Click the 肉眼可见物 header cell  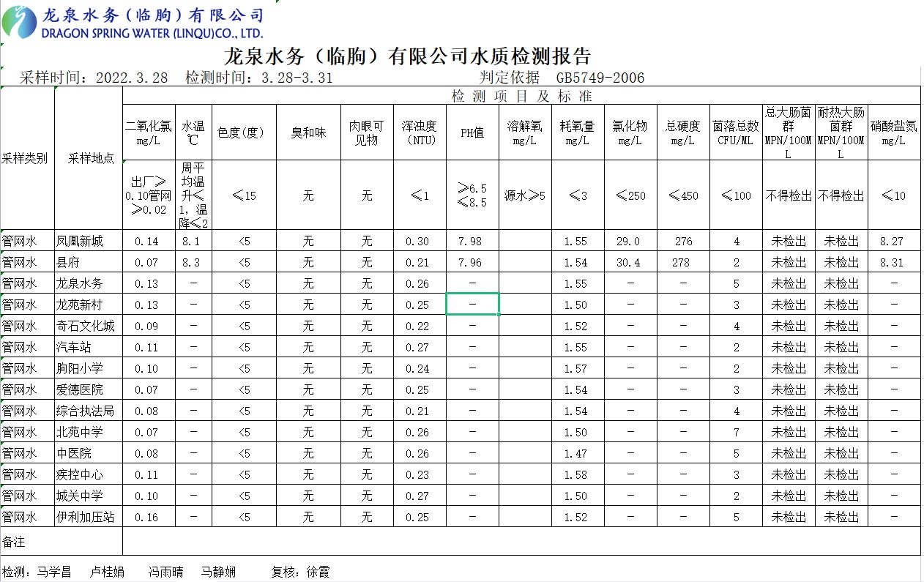point(367,133)
